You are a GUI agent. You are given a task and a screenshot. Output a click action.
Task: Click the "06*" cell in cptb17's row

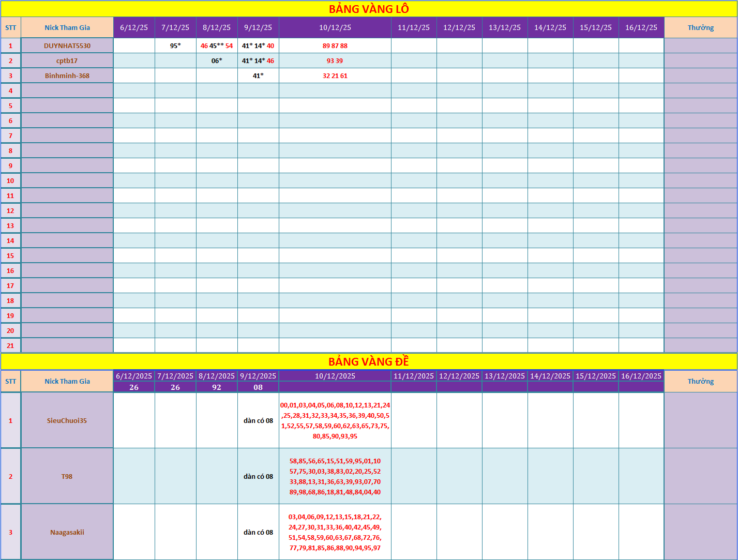pos(217,60)
